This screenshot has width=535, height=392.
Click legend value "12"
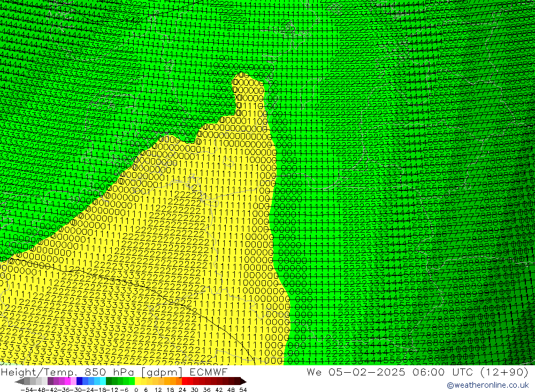click(158, 390)
